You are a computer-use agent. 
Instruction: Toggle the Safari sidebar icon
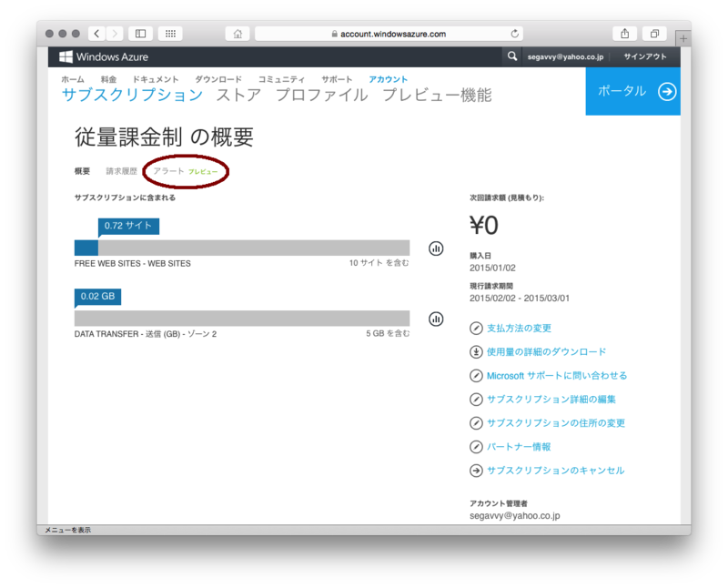(140, 34)
